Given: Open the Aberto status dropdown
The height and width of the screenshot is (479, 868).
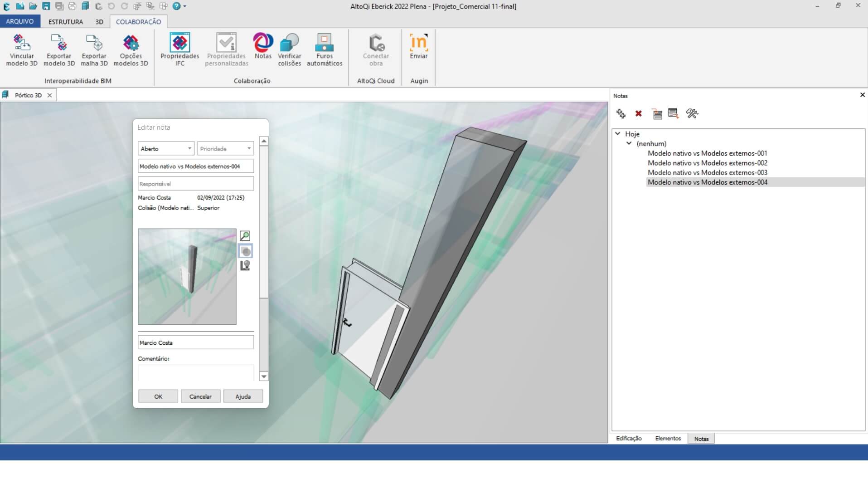Looking at the screenshot, I should pyautogui.click(x=166, y=149).
